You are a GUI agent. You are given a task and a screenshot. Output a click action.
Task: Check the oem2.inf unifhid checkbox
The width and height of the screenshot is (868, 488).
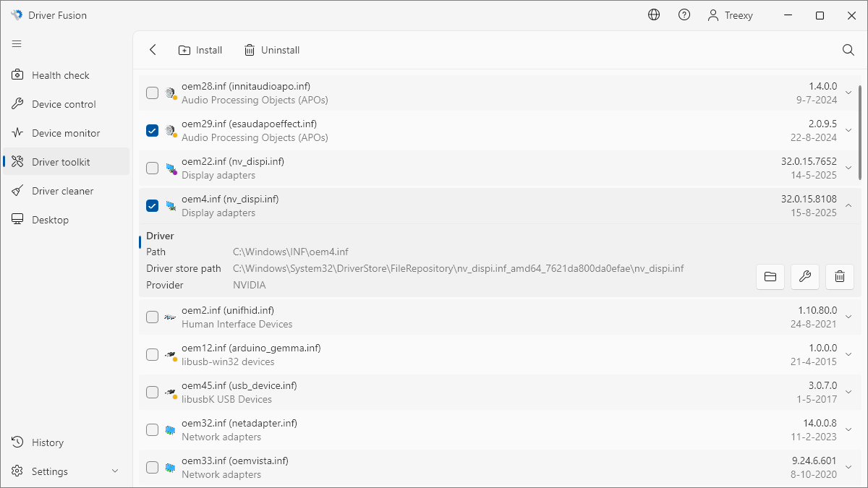pos(152,317)
